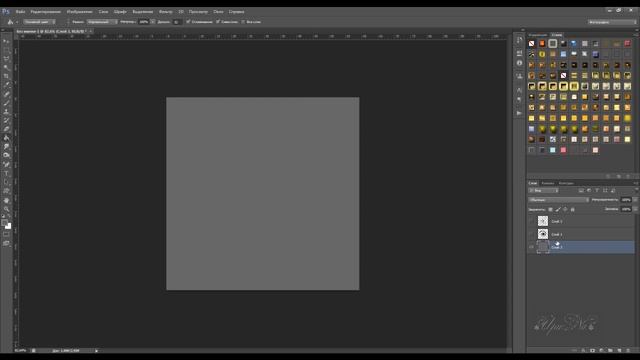The width and height of the screenshot is (640, 360).
Task: Open the layer filter type dropdown
Action: click(x=543, y=191)
